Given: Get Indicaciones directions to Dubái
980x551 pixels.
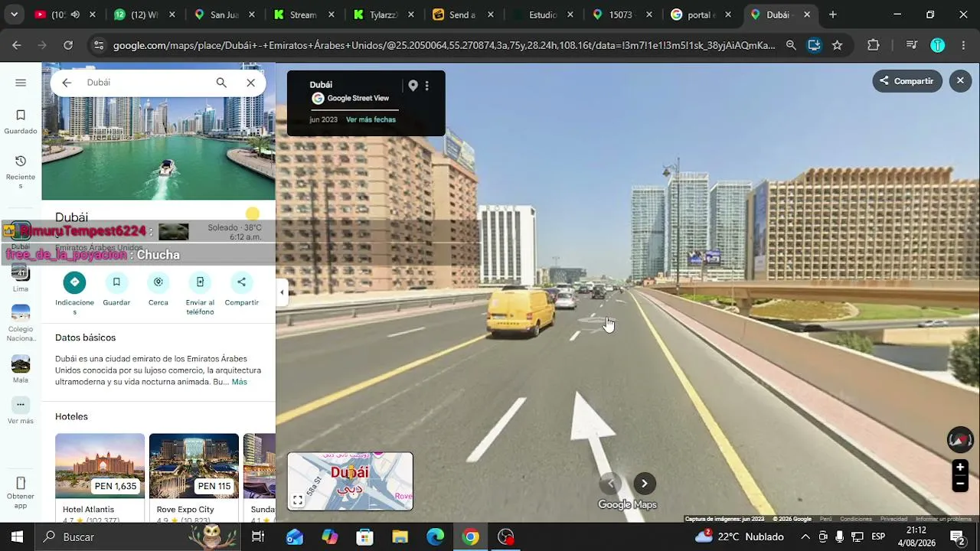Looking at the screenshot, I should pos(74,294).
